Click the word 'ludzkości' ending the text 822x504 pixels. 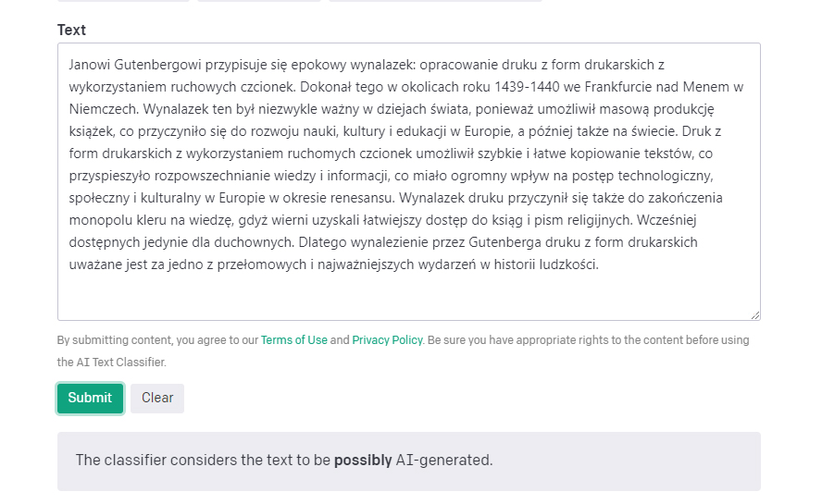pyautogui.click(x=567, y=264)
